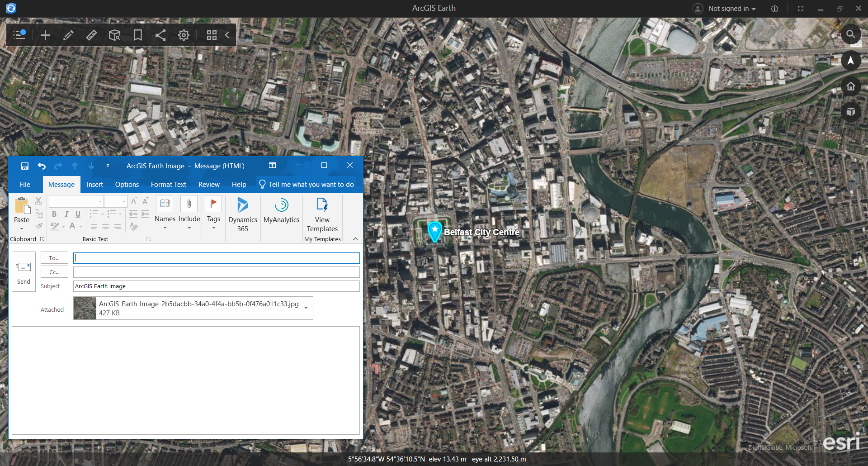Open the Names dropdown
The height and width of the screenshot is (466, 868).
(x=165, y=214)
